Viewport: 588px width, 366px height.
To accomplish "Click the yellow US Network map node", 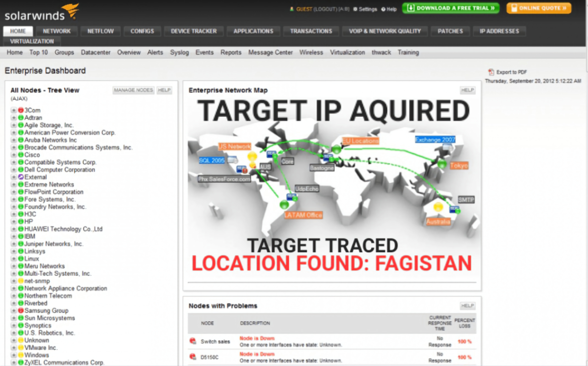I will pos(252,156).
